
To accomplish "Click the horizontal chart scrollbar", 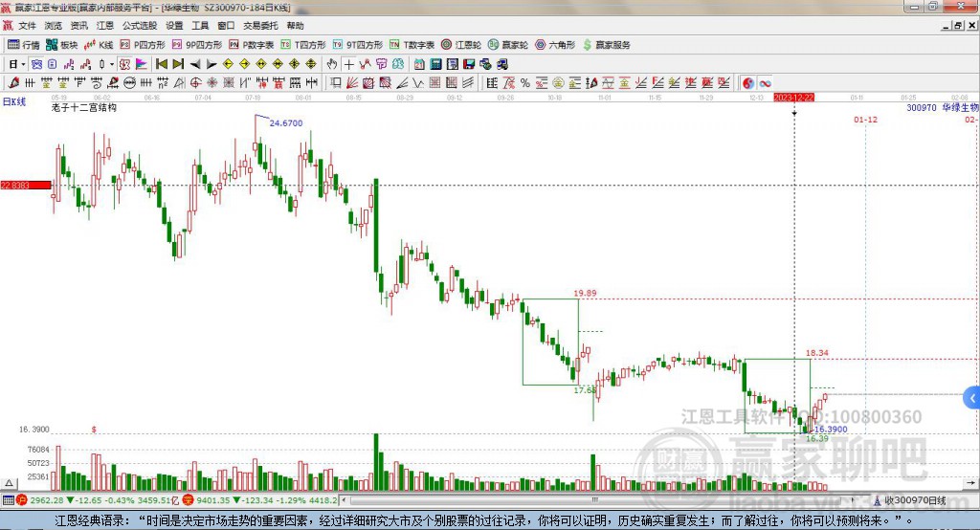I will point(593,500).
